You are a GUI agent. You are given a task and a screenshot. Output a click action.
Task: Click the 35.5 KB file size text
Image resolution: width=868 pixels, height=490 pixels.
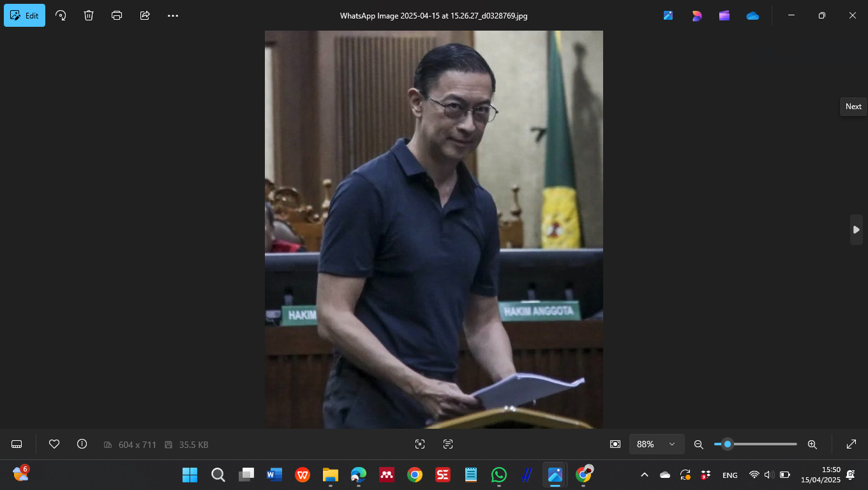coord(193,445)
